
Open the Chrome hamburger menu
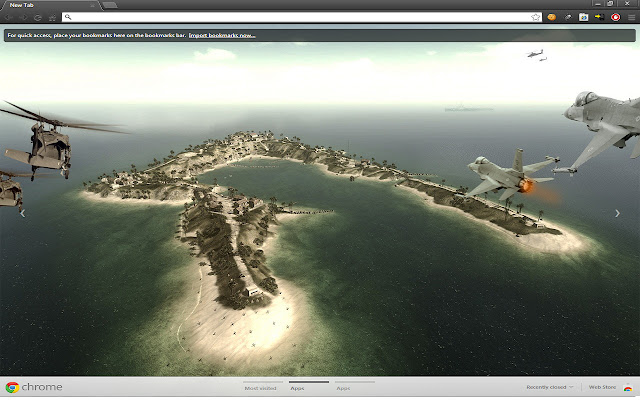[x=629, y=17]
